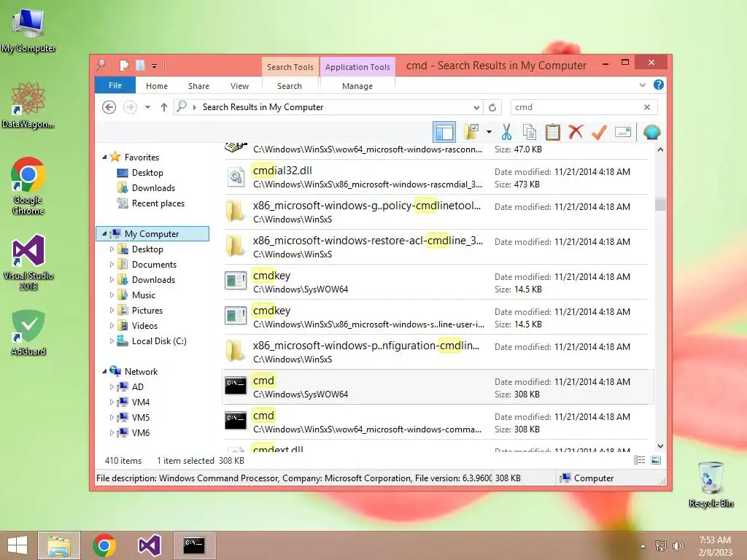Expand the VM4 network node
The image size is (747, 560).
pyautogui.click(x=112, y=402)
